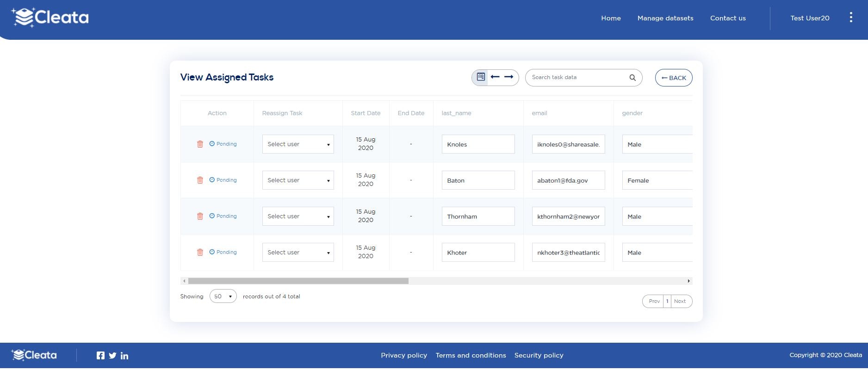
Task: Click the Male gender field in Khoter row
Action: pos(657,253)
